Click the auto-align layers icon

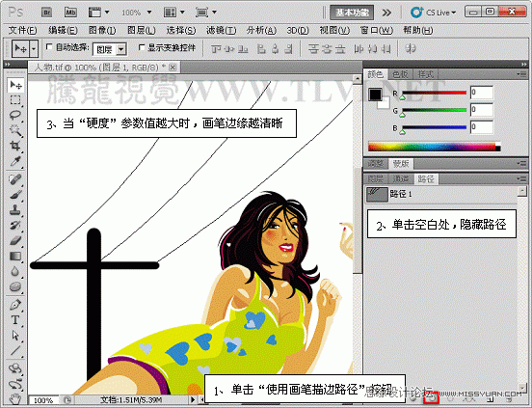(411, 49)
